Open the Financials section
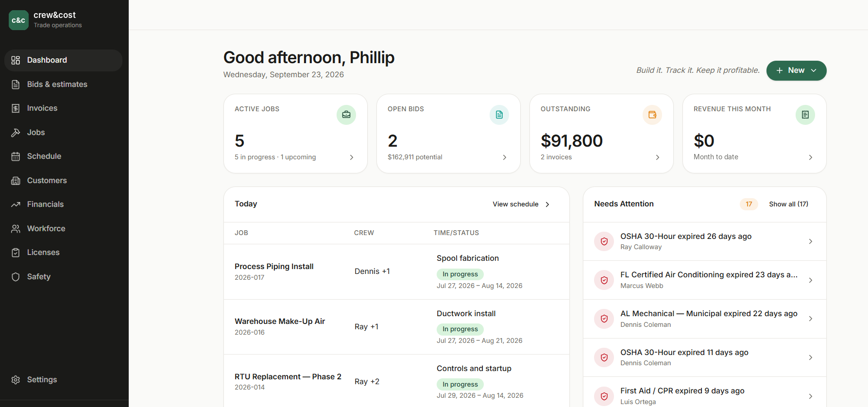The width and height of the screenshot is (868, 407). pyautogui.click(x=63, y=204)
